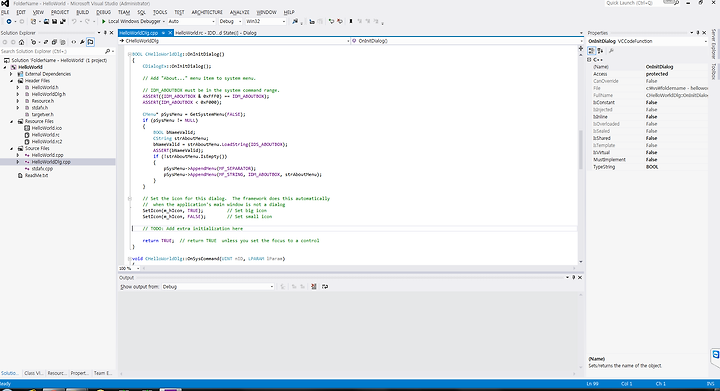The width and height of the screenshot is (720, 391).
Task: Open the Auto debugger type dropdown
Action: (191, 22)
